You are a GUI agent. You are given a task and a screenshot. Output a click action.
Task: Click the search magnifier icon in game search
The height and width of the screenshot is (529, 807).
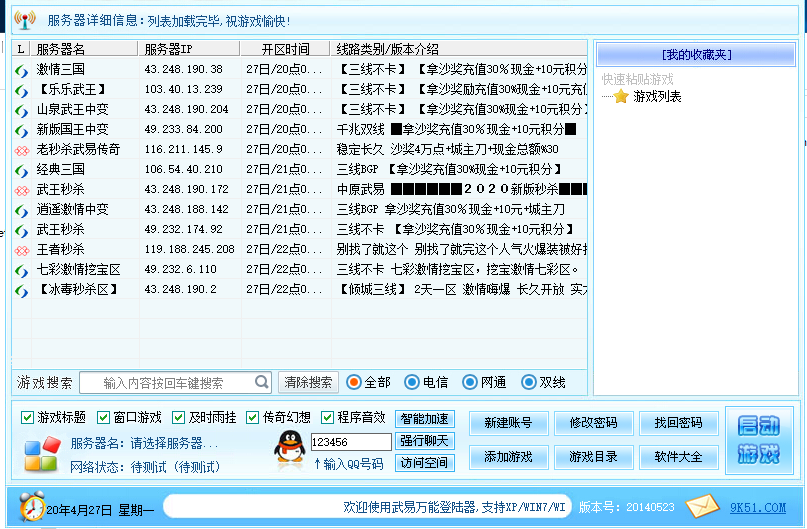(261, 382)
